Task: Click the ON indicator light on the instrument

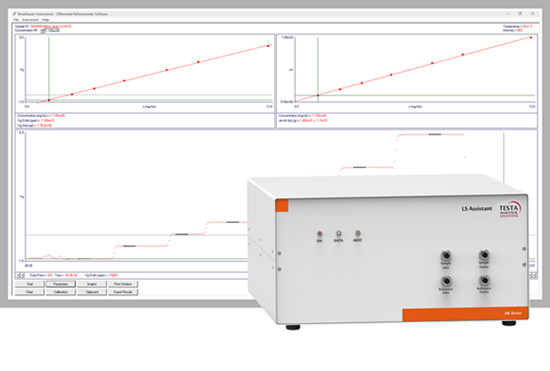Action: click(320, 234)
